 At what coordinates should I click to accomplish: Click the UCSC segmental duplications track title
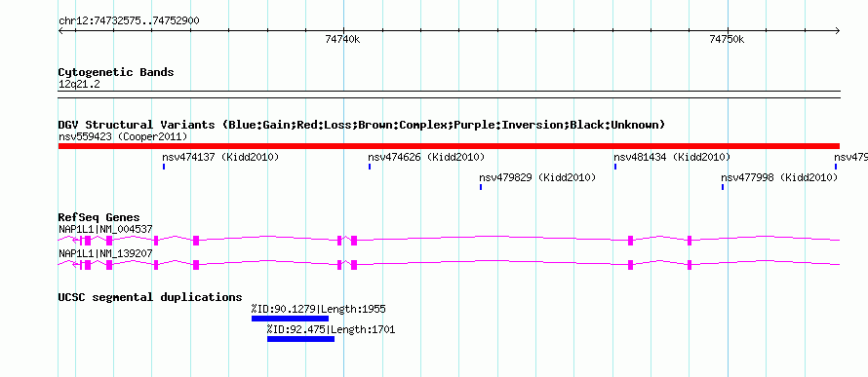point(150,297)
